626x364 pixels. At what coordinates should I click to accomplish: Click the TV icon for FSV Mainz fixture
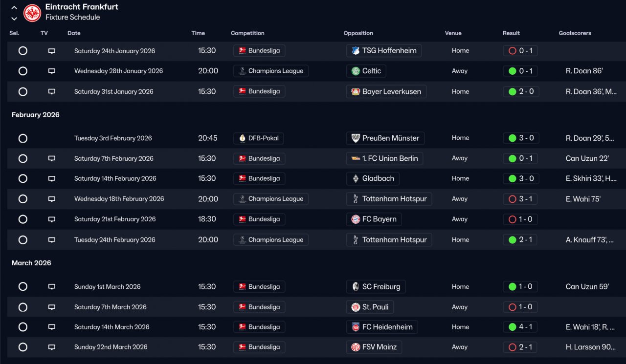pos(52,347)
